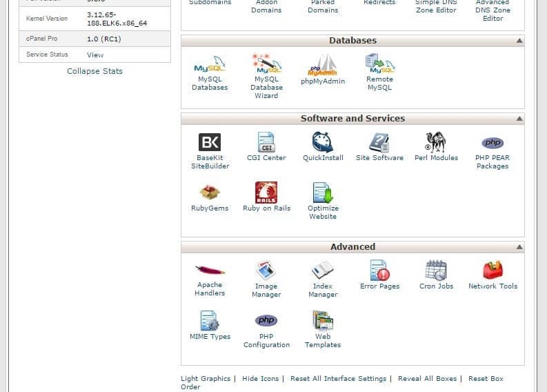Open Addon Domains link
This screenshot has height=392, width=547.
click(266, 7)
